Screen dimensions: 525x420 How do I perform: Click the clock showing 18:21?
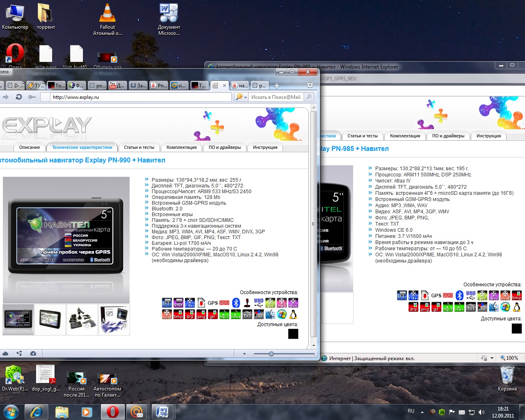tap(503, 409)
